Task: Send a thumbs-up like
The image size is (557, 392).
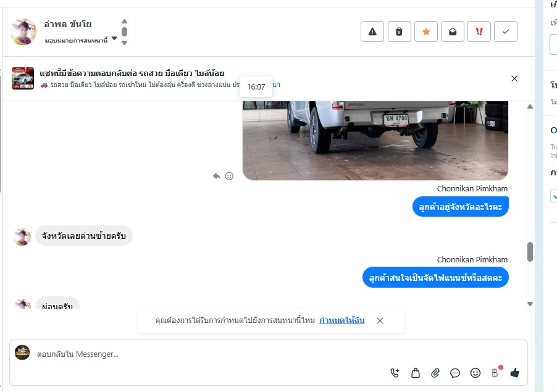Action: [x=515, y=373]
